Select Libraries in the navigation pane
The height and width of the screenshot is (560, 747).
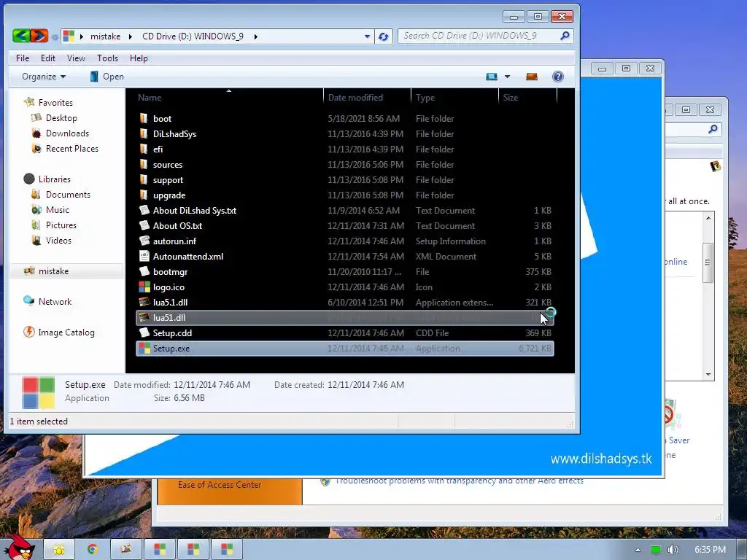[54, 179]
